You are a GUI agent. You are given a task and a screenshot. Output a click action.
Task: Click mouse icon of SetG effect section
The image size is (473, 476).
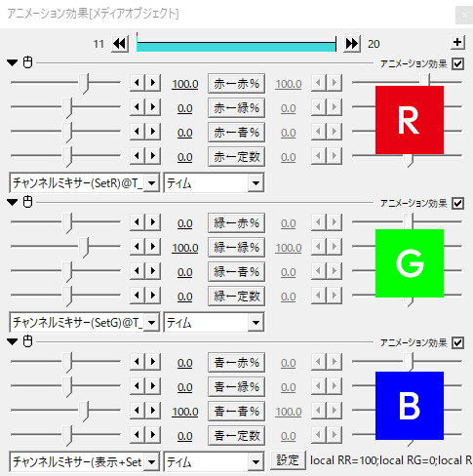[x=27, y=202]
